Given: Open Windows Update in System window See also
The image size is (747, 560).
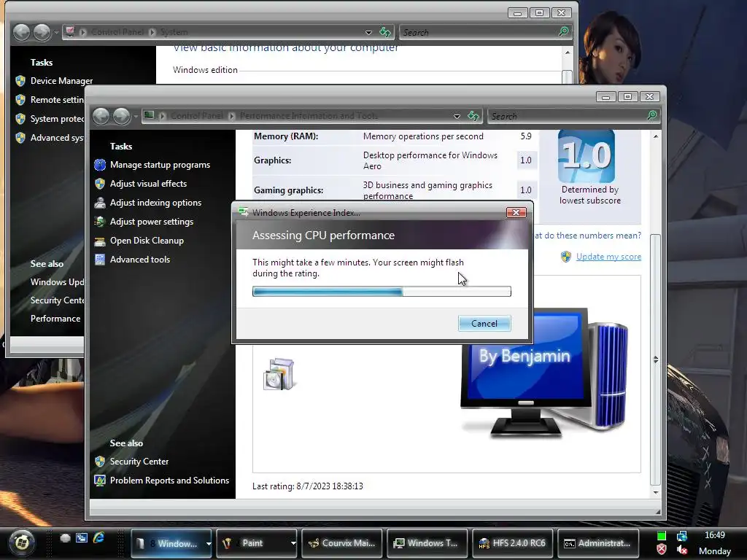Looking at the screenshot, I should [57, 282].
